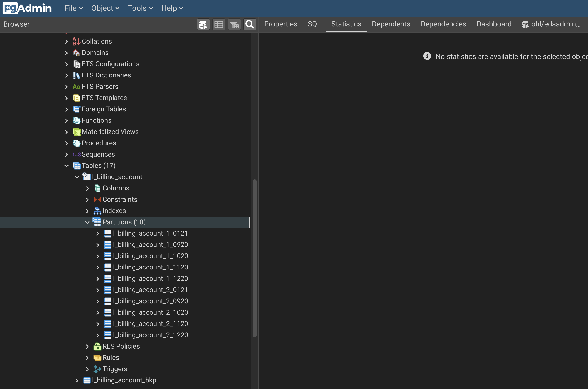Screen dimensions: 588x389
Task: Open the Tools menu
Action: pyautogui.click(x=140, y=8)
